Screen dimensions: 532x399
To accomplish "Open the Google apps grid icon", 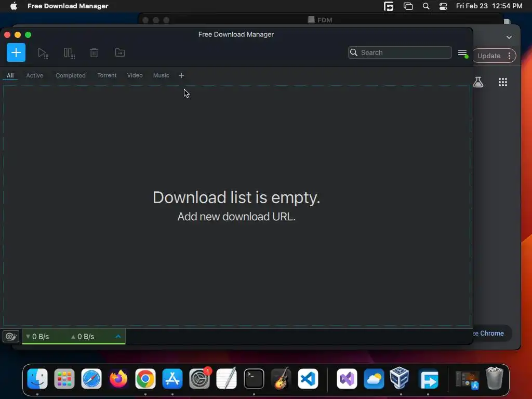I will click(x=503, y=82).
